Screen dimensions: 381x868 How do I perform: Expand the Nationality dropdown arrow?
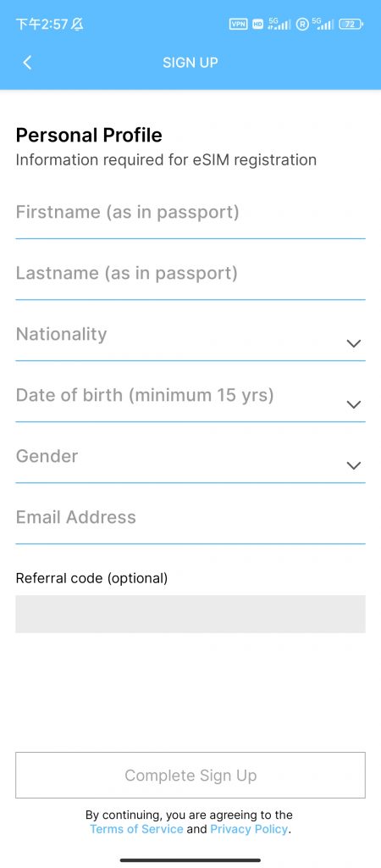click(x=353, y=343)
